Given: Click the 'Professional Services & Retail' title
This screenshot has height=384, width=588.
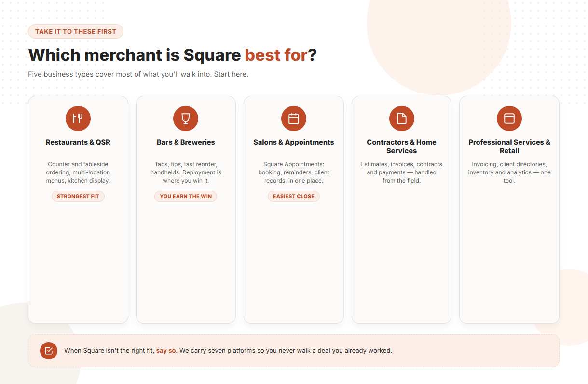Looking at the screenshot, I should (x=509, y=146).
